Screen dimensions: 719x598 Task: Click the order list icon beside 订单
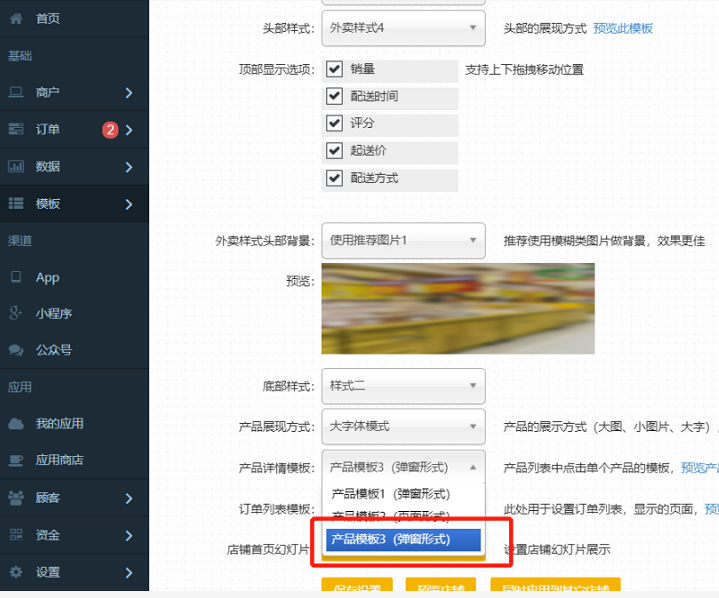tap(16, 129)
